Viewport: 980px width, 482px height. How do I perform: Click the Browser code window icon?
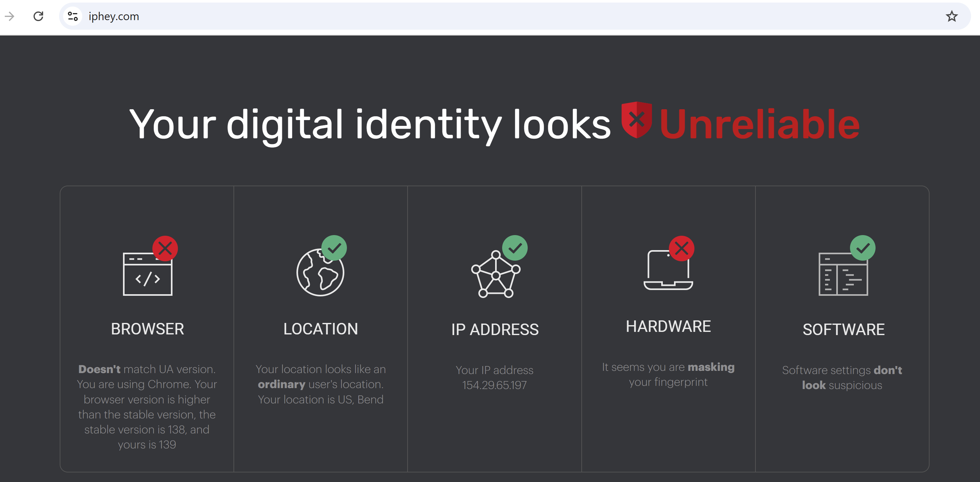pyautogui.click(x=148, y=274)
